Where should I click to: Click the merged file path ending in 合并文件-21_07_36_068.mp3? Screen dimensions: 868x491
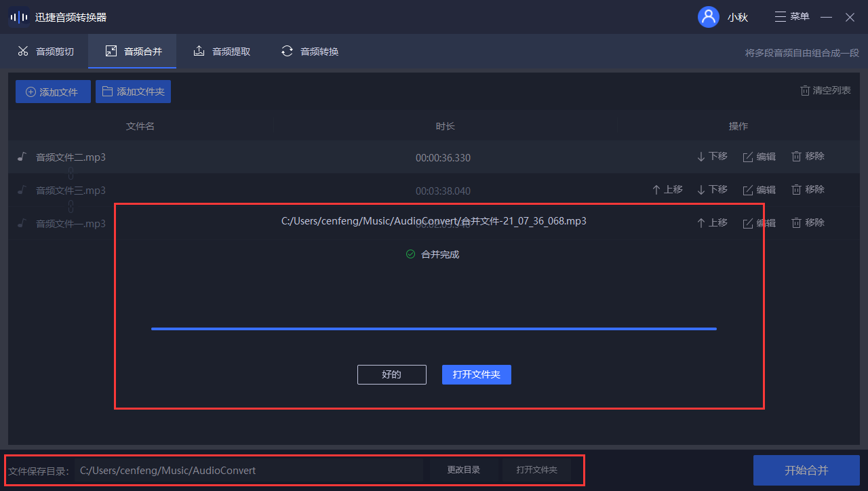[434, 221]
